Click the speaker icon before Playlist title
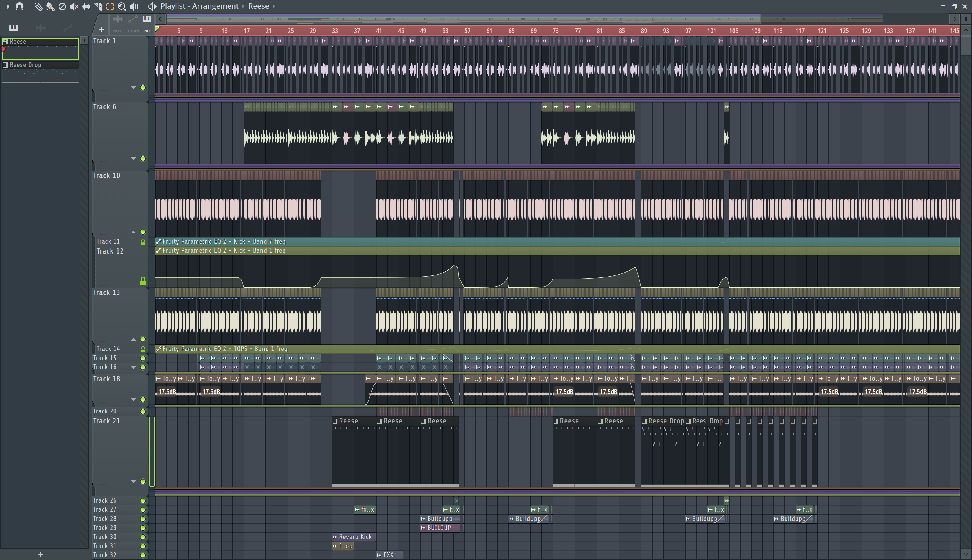 click(152, 6)
